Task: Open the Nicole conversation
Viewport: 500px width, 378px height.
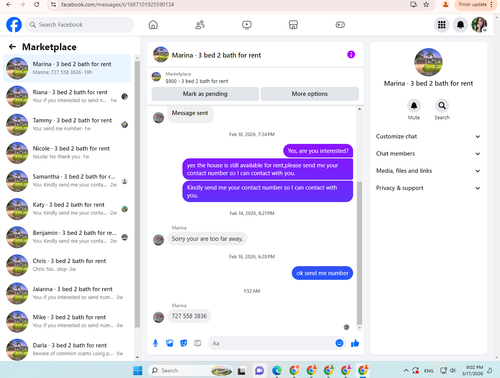Action: [67, 153]
